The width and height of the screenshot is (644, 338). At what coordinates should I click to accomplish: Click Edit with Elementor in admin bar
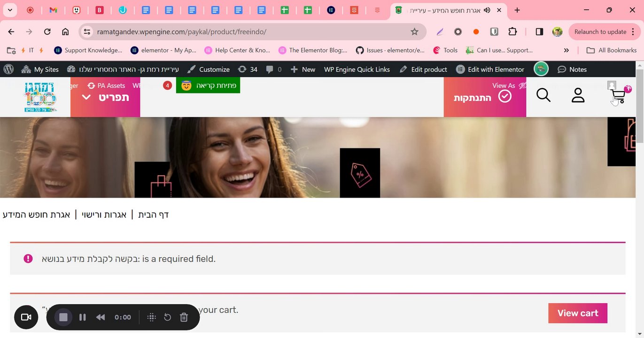(490, 69)
